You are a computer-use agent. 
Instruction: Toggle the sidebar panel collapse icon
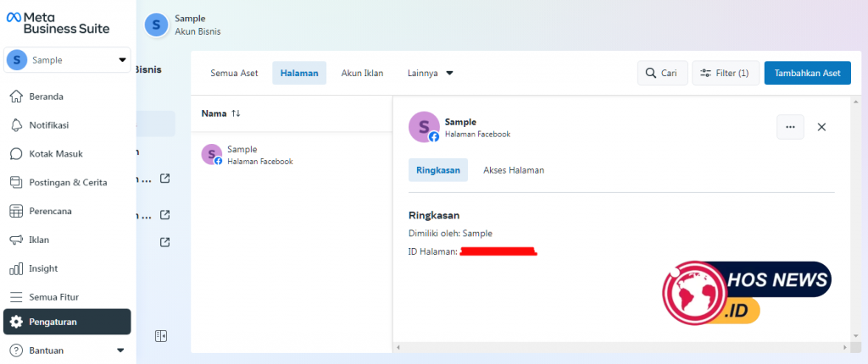[x=160, y=336]
